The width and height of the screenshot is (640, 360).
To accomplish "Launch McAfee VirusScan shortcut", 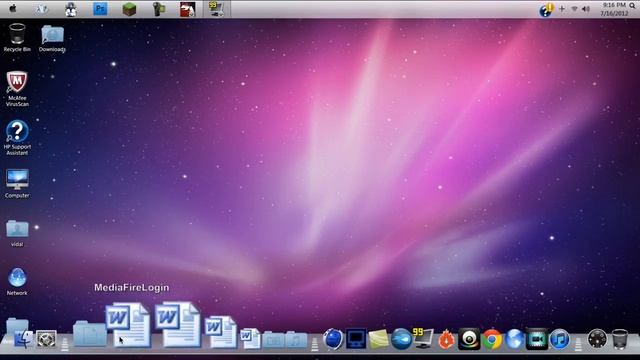I will coord(17,89).
